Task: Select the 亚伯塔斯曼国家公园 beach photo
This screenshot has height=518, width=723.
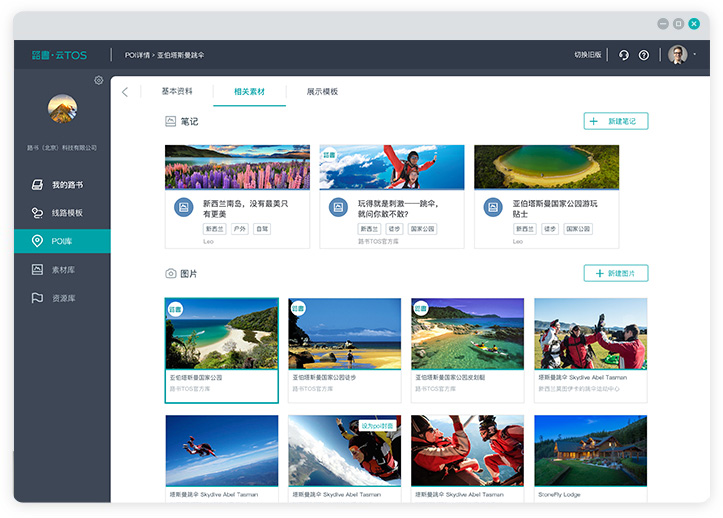Action: point(222,351)
